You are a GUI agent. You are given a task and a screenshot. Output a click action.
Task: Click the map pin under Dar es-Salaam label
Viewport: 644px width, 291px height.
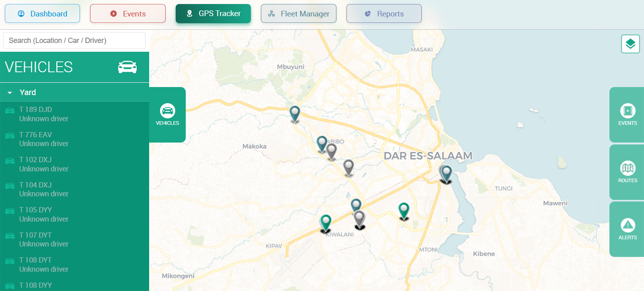(x=446, y=173)
